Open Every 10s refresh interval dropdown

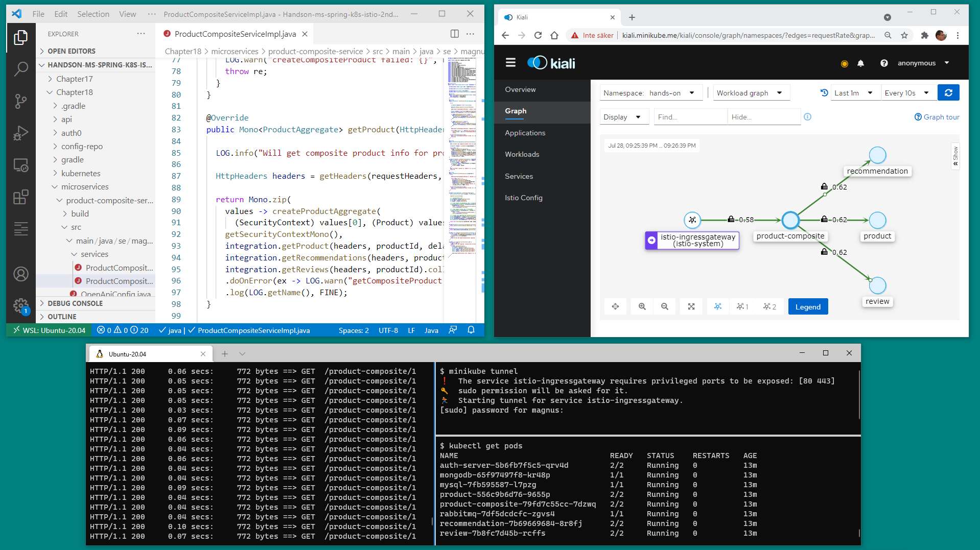[908, 92]
